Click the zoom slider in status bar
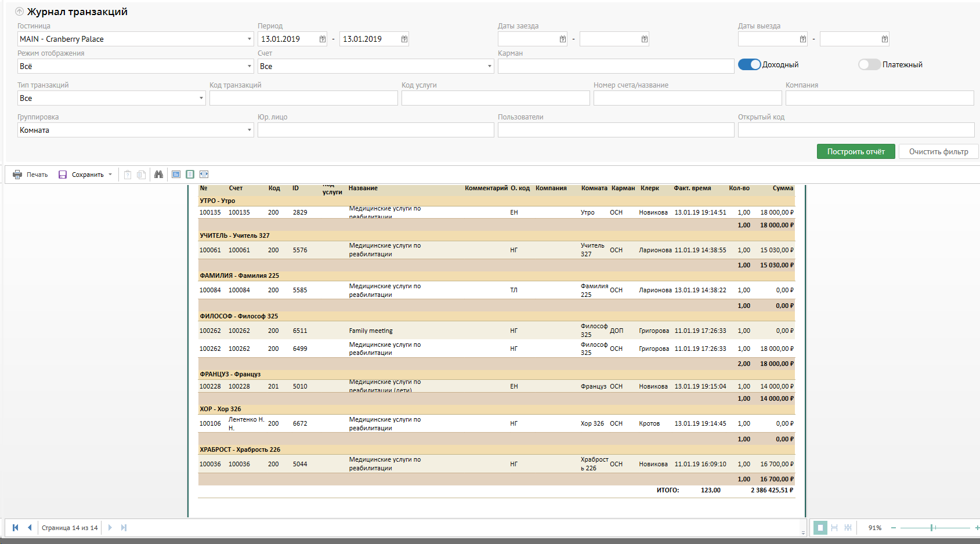980x544 pixels. (x=932, y=528)
